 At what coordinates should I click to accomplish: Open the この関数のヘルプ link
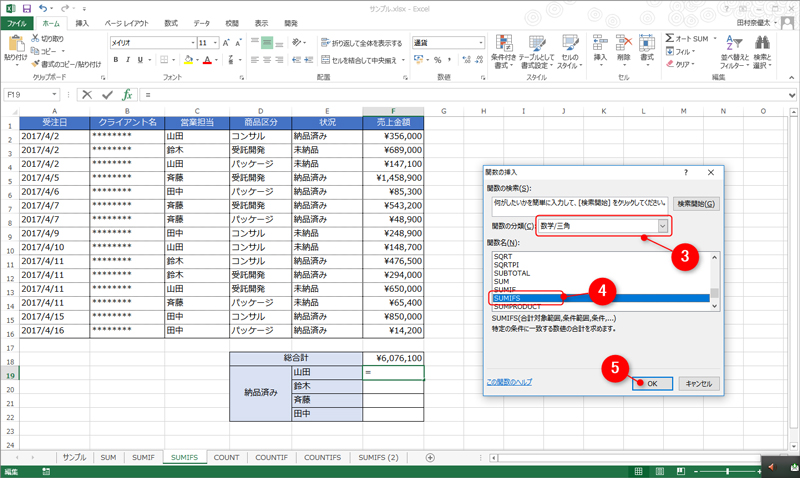tap(509, 382)
